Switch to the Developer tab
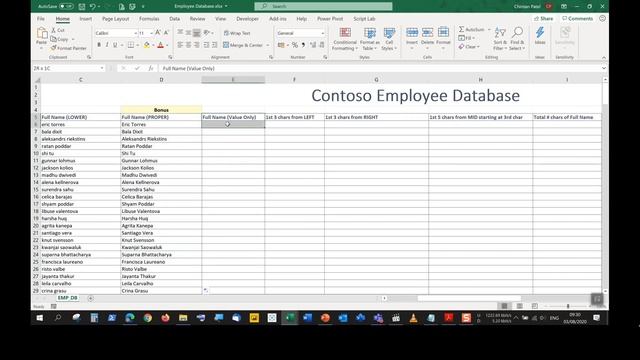 coord(247,19)
